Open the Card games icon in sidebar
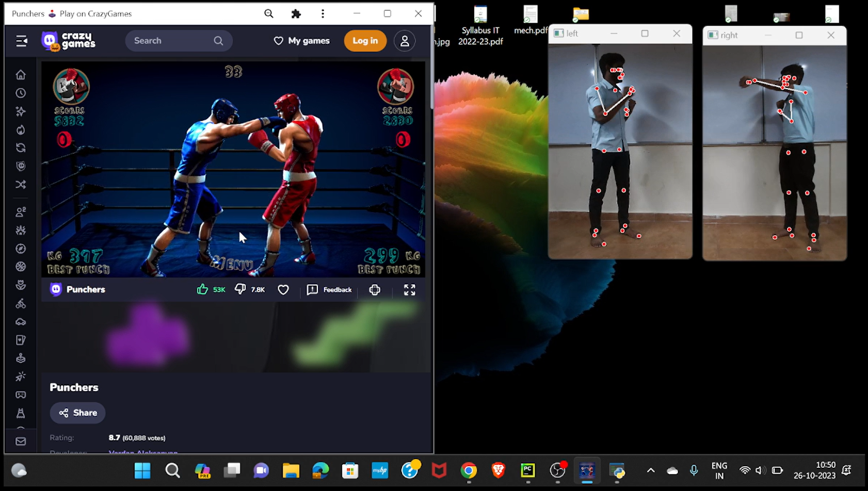 21,340
